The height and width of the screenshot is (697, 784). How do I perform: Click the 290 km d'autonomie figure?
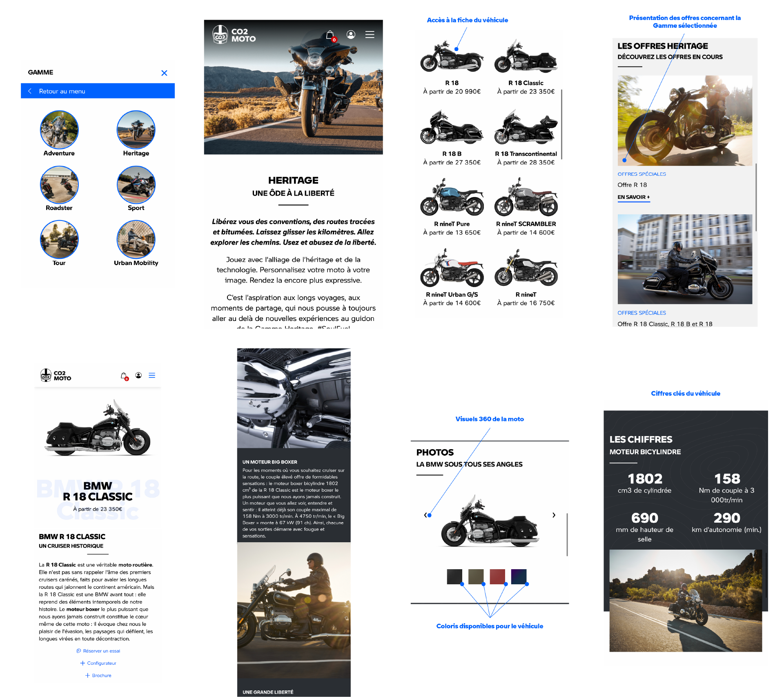726,523
